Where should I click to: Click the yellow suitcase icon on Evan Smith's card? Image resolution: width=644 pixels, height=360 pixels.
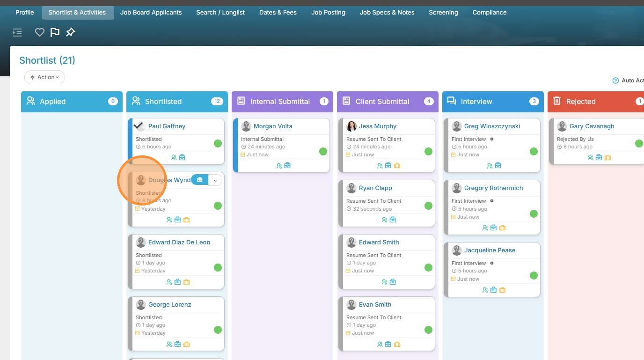397,345
